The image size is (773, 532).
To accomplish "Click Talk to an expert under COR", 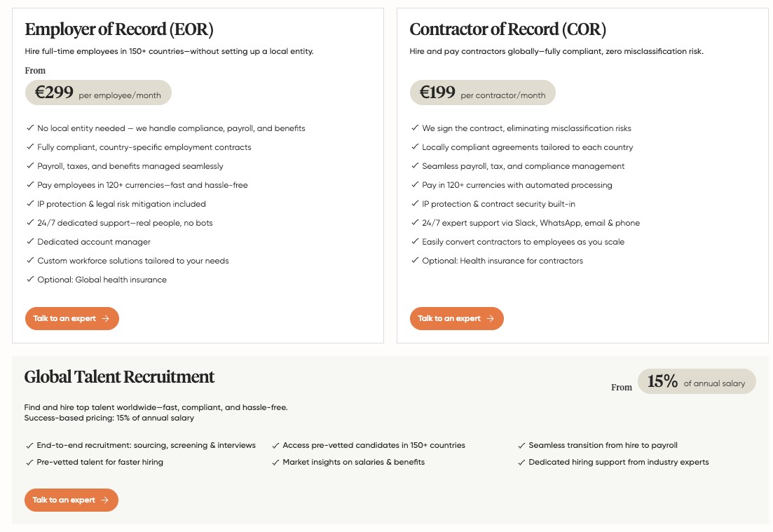I will coord(456,318).
